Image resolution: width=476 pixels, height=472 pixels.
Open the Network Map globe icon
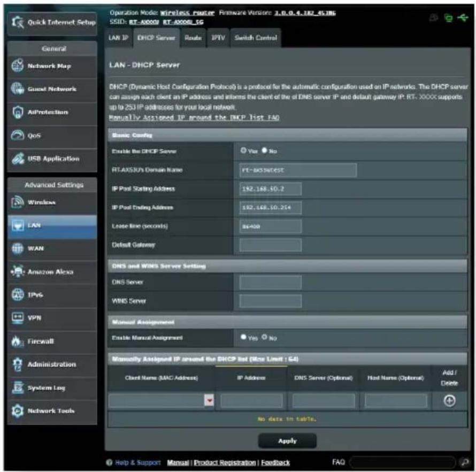click(18, 66)
